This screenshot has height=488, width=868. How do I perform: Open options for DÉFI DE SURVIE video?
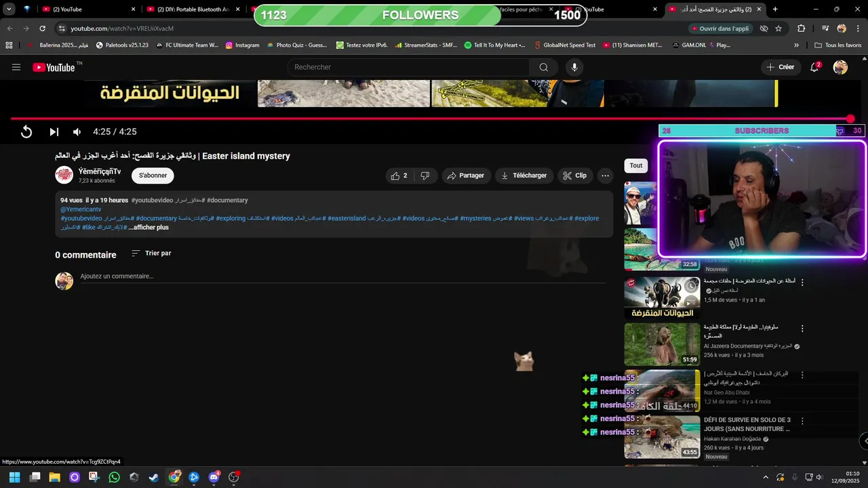tap(802, 421)
